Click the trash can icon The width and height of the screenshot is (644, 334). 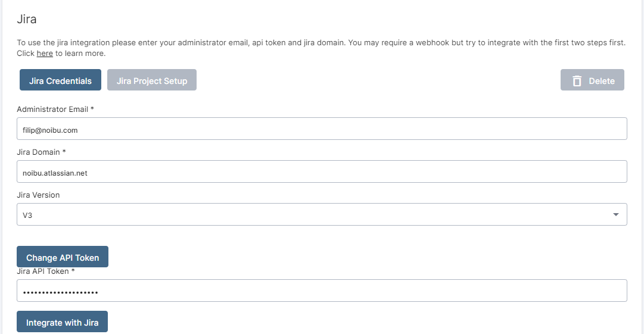click(577, 81)
